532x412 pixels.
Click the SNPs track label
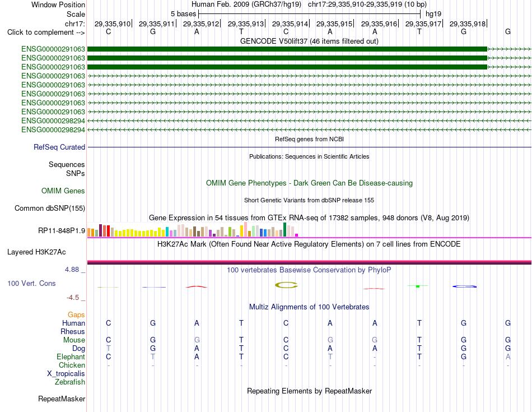coord(76,174)
